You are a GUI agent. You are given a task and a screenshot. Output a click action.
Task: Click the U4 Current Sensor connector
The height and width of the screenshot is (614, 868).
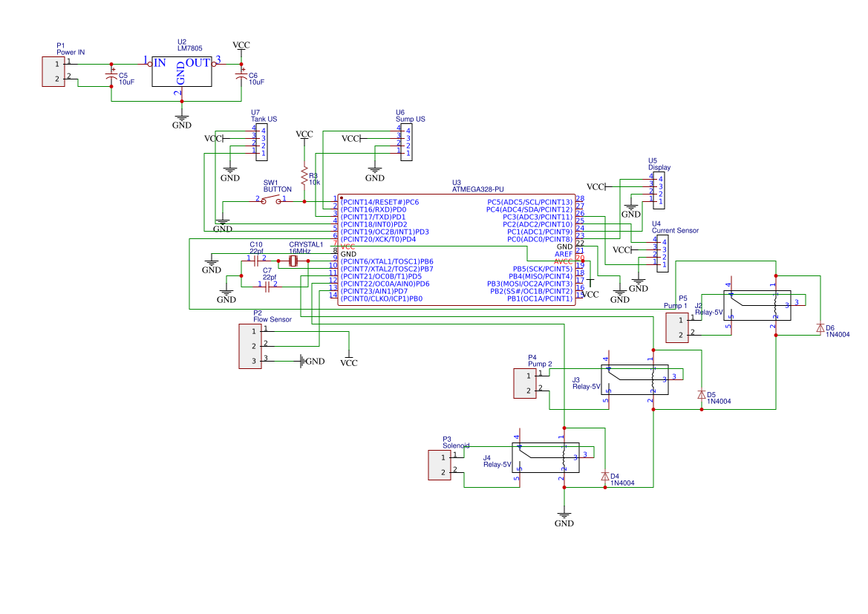tap(662, 254)
